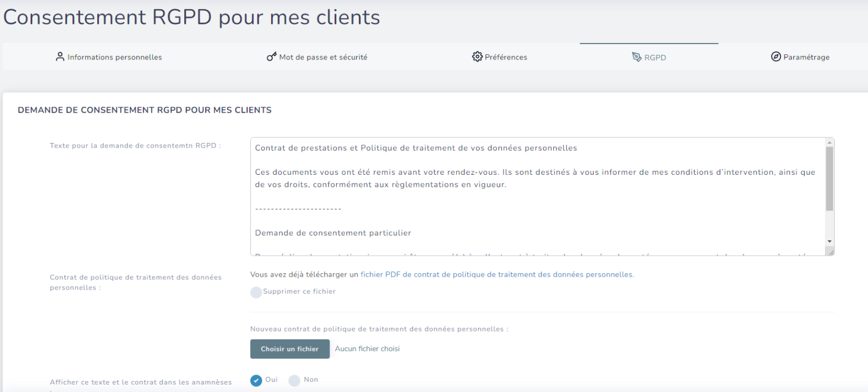This screenshot has height=392, width=868.
Task: Open the fichier PDF de contrat link
Action: click(497, 274)
